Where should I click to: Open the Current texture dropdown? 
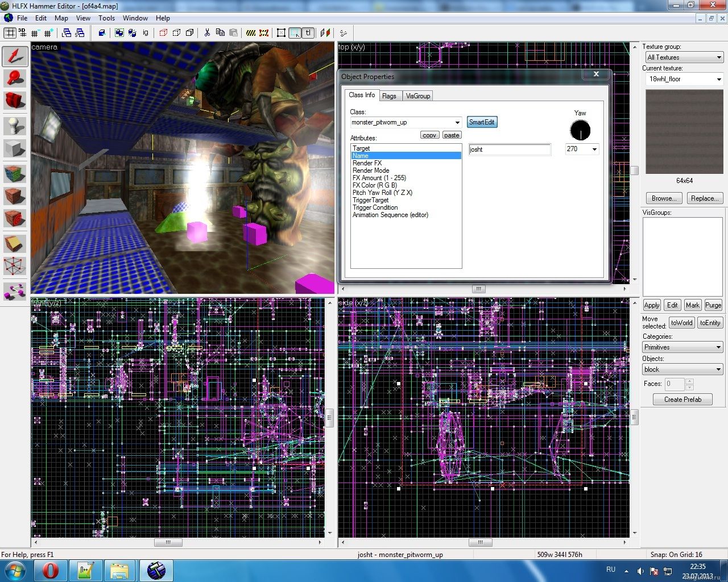click(x=684, y=79)
